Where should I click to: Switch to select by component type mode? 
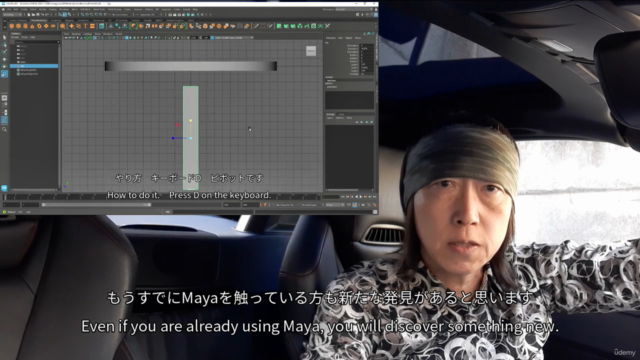[69, 15]
